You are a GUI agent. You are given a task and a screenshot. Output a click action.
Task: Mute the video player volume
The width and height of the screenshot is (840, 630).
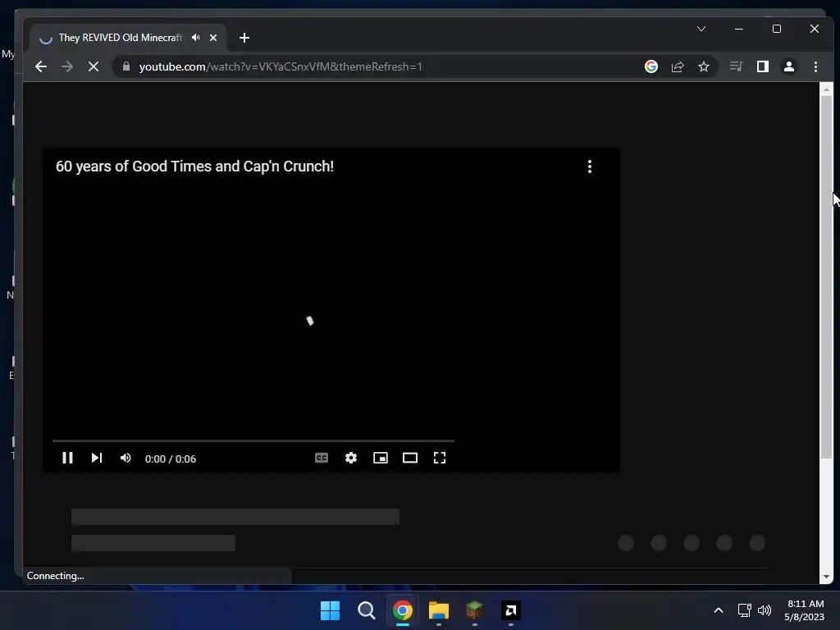click(x=126, y=458)
